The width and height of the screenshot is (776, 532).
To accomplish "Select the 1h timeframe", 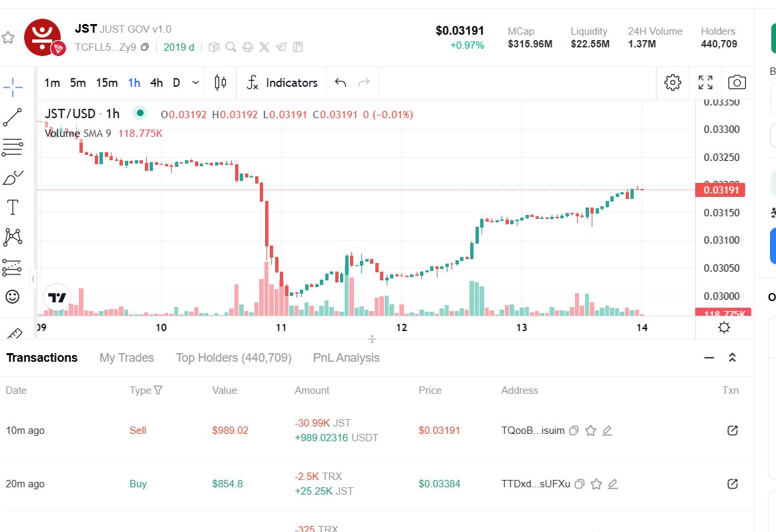I will 134,83.
